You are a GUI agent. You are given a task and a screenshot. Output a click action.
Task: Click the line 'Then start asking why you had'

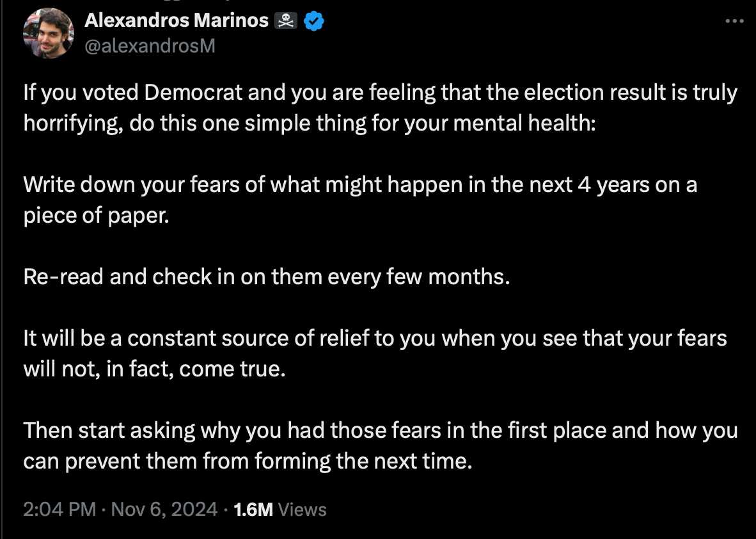click(x=381, y=430)
